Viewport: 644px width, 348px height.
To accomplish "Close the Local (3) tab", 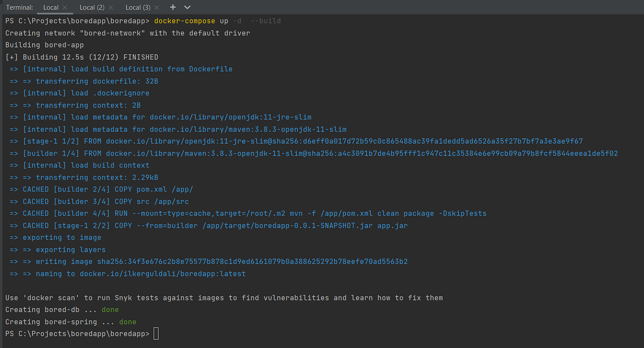I will point(157,7).
